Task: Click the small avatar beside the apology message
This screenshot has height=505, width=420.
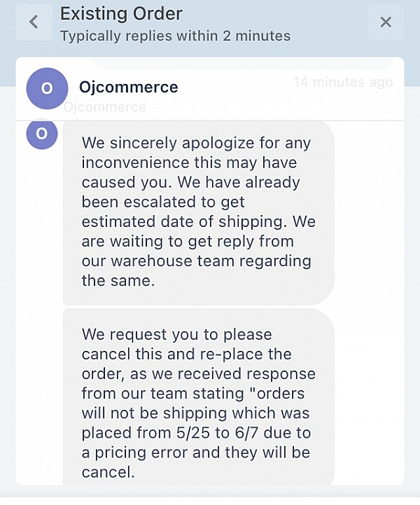Action: pos(42,134)
